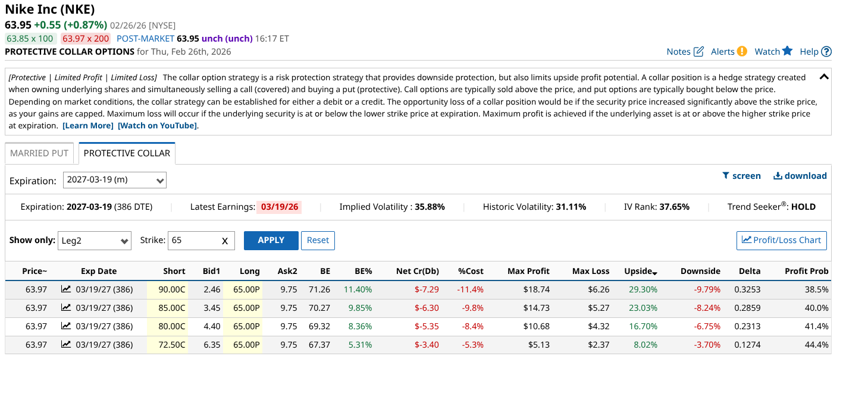
Task: Sort table by Upside column
Action: point(641,271)
